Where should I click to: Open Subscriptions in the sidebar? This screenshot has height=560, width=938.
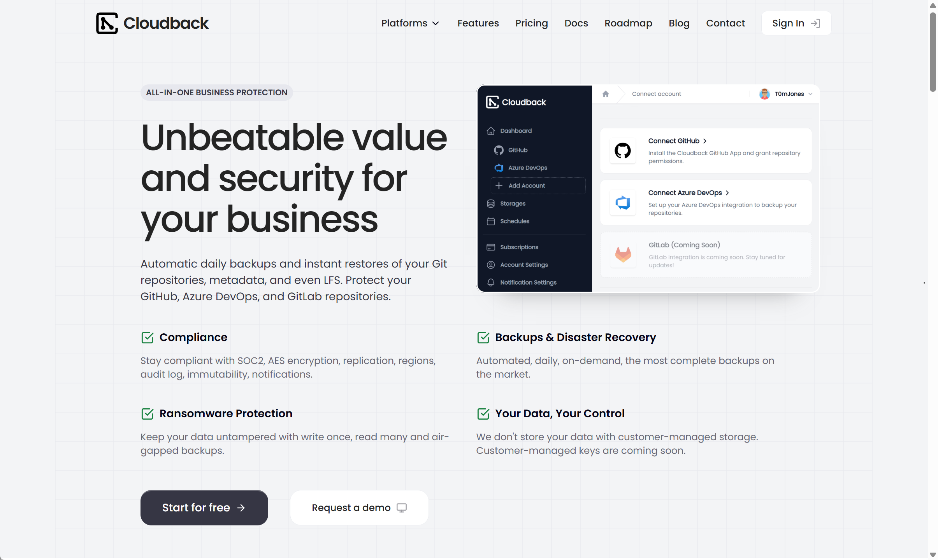tap(519, 247)
